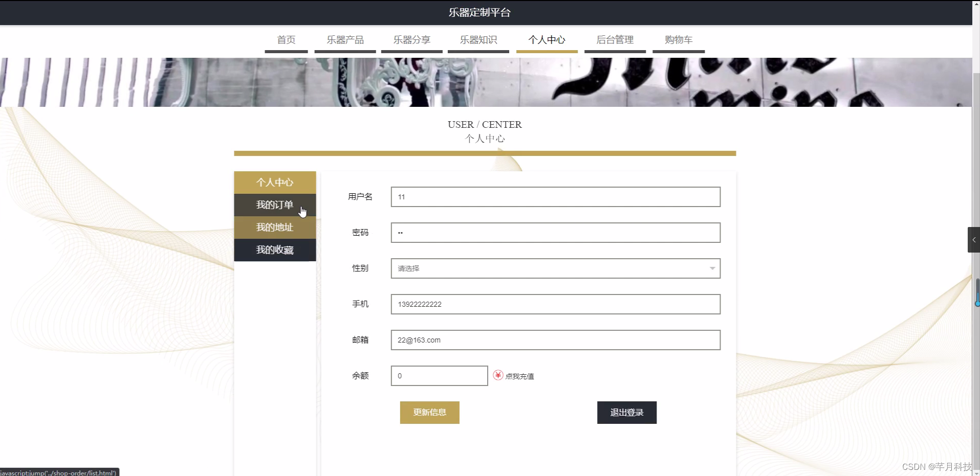Navigate to 首页 homepage
Screen dimensions: 980x476
click(x=286, y=39)
